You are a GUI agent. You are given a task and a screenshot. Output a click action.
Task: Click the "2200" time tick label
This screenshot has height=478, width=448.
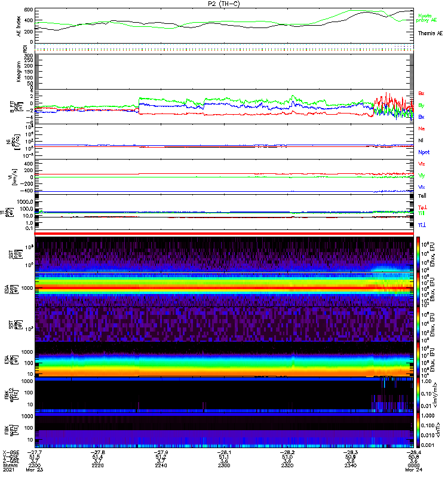[x=34, y=465]
